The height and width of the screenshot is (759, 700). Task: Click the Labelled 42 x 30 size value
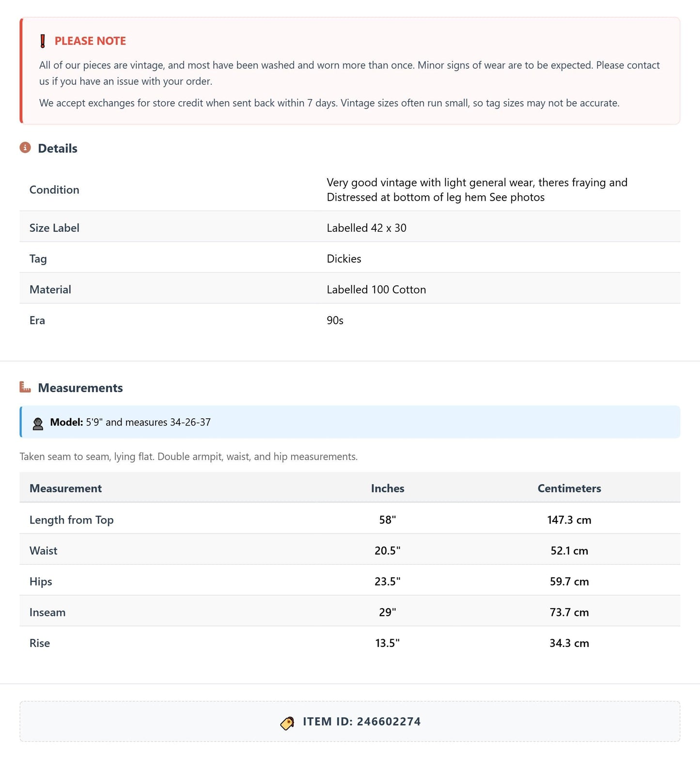click(367, 228)
